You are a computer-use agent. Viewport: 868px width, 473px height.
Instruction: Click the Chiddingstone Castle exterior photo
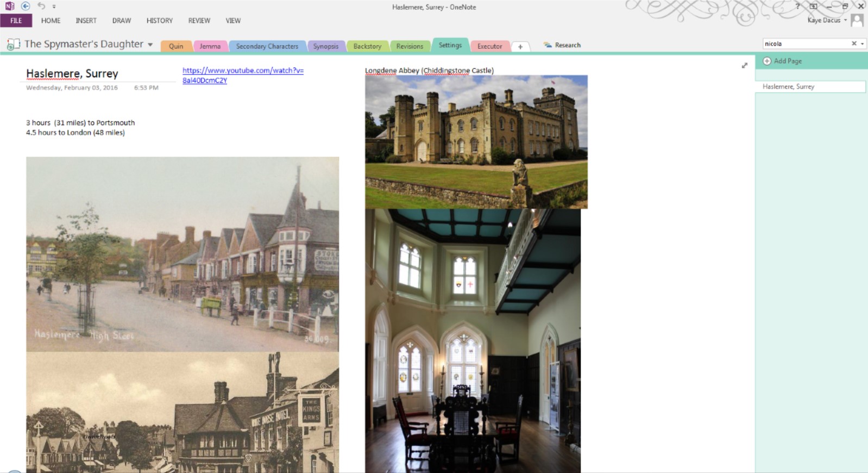[x=476, y=141]
